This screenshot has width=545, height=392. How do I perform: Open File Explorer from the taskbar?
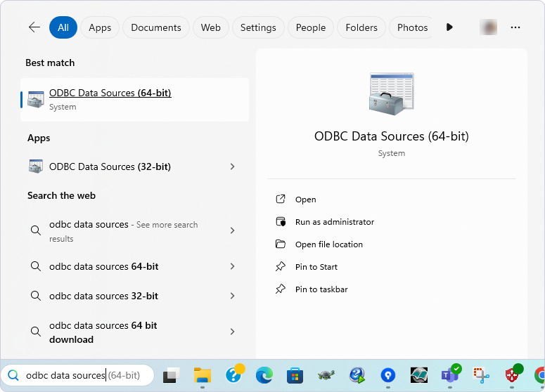(x=203, y=375)
